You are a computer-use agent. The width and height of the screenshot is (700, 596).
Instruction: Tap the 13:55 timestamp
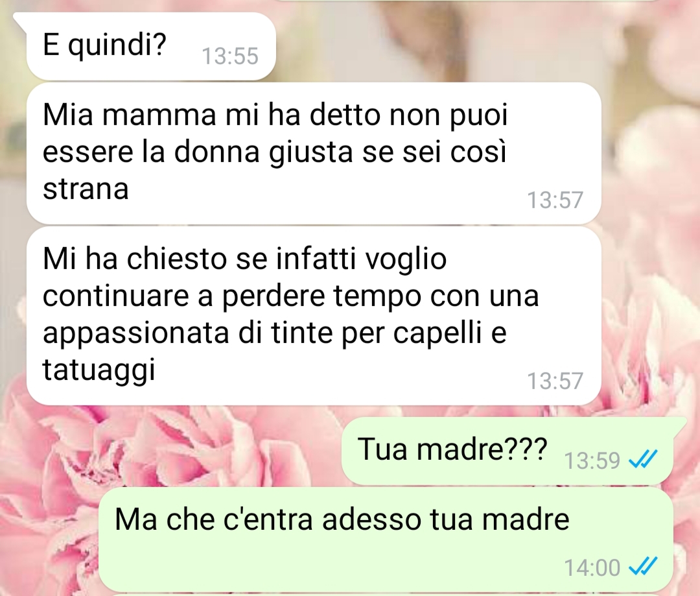[x=230, y=56]
